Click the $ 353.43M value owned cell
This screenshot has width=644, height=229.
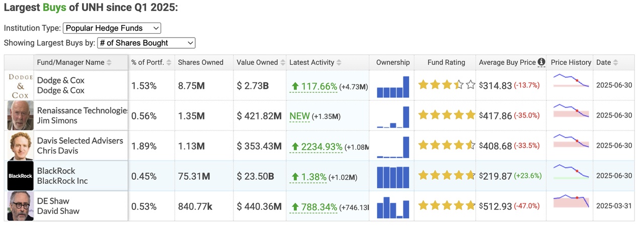[x=259, y=146]
